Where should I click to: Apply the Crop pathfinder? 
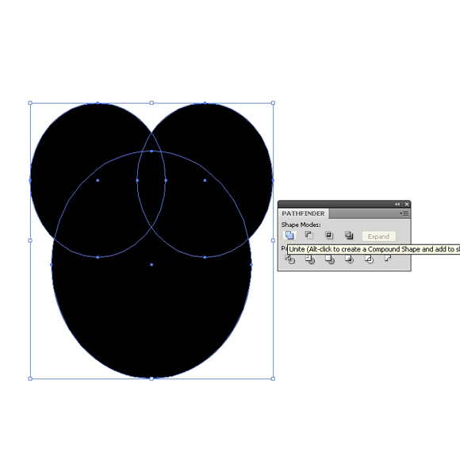pos(349,259)
